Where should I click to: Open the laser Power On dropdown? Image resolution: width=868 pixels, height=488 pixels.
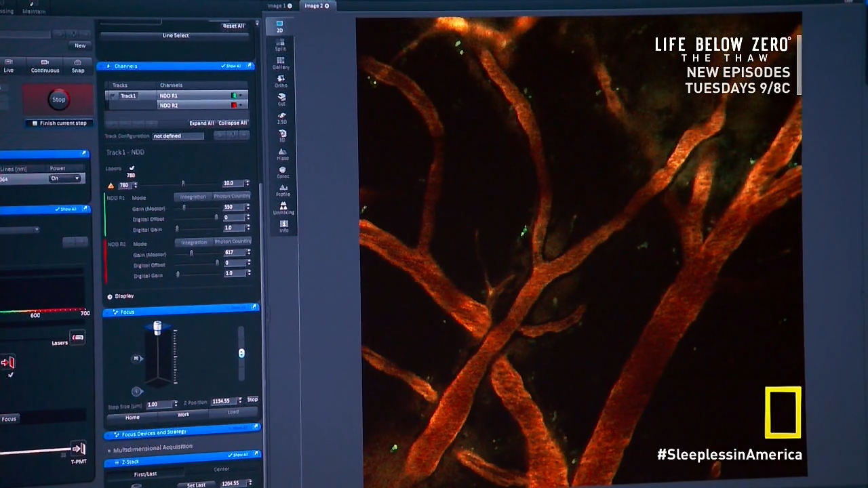point(65,178)
